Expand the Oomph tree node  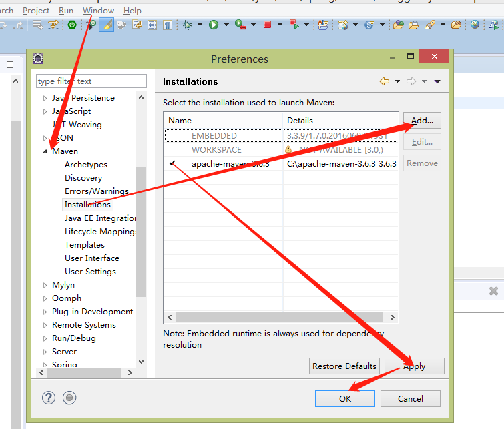click(x=45, y=298)
